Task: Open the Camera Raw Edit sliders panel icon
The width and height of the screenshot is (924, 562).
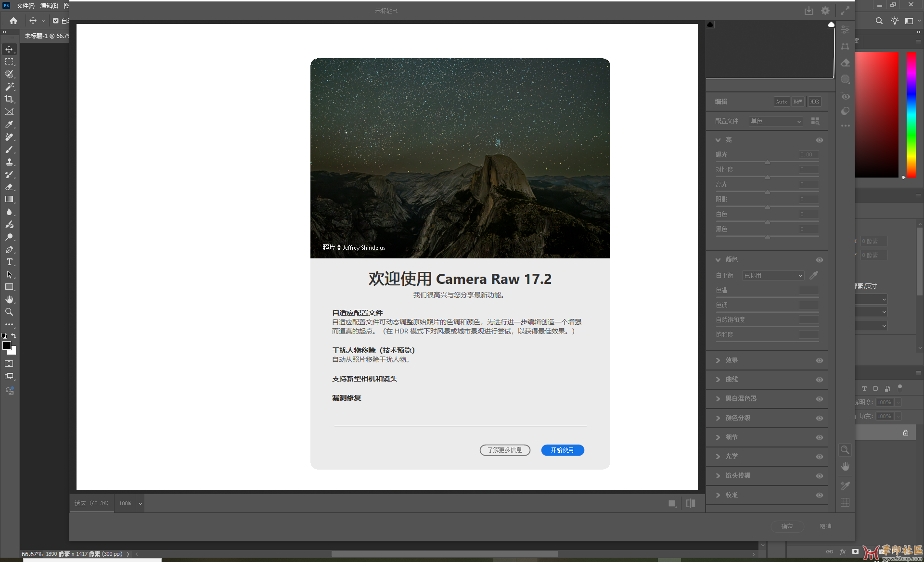Action: [x=845, y=30]
